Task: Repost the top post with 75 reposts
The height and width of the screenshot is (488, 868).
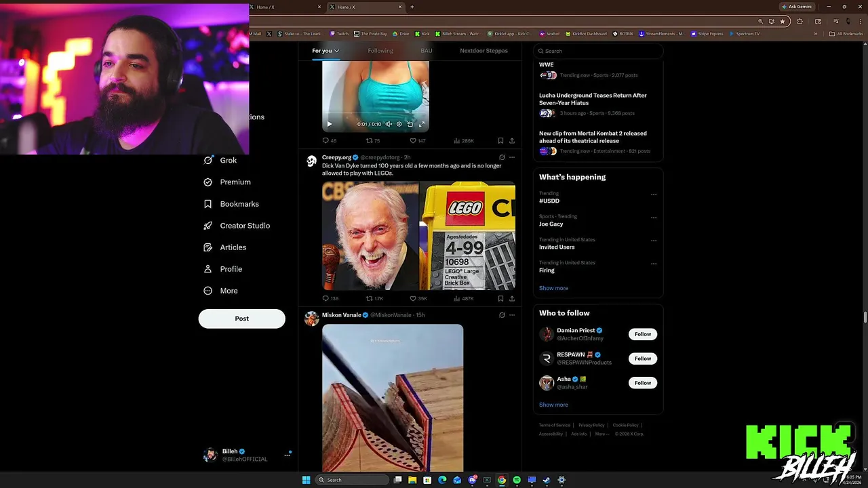Action: click(373, 141)
